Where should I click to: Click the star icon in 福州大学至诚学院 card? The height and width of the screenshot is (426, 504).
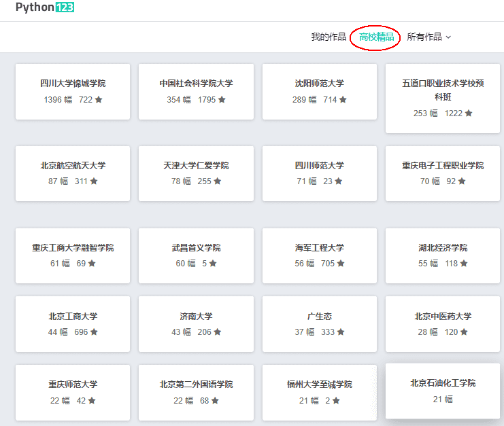click(336, 401)
